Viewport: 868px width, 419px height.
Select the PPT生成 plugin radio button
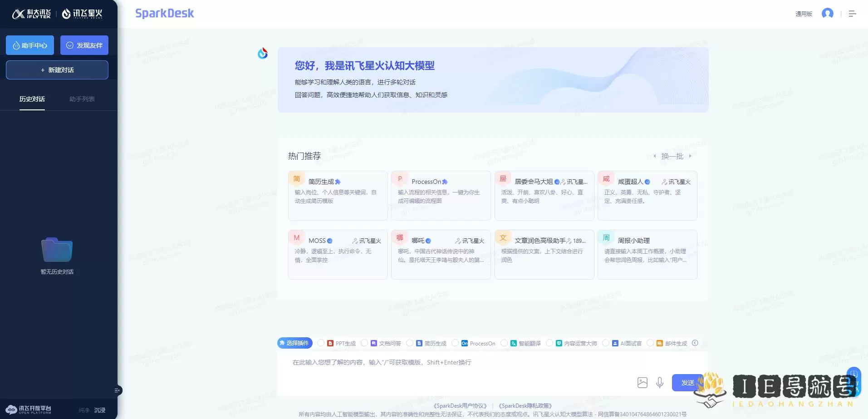tap(321, 343)
